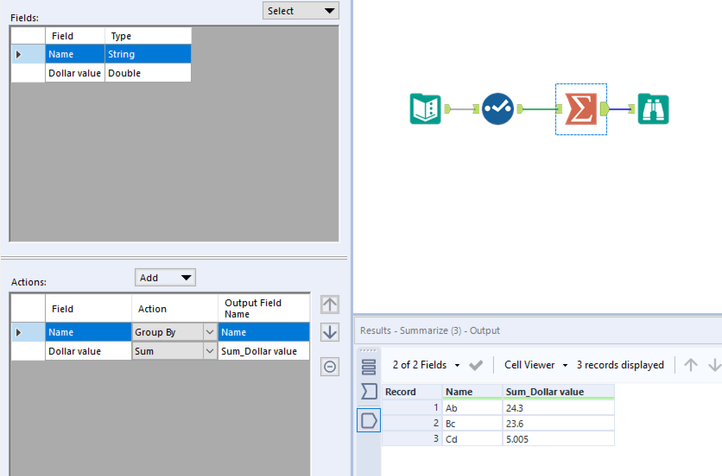The image size is (722, 476).
Task: Select record number 2 row header
Action: (412, 424)
